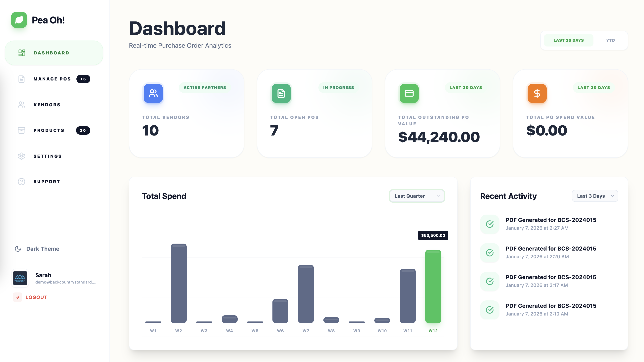Viewport: 644px width, 362px height.
Task: Click the green Total Open POs document icon
Action: [x=281, y=93]
